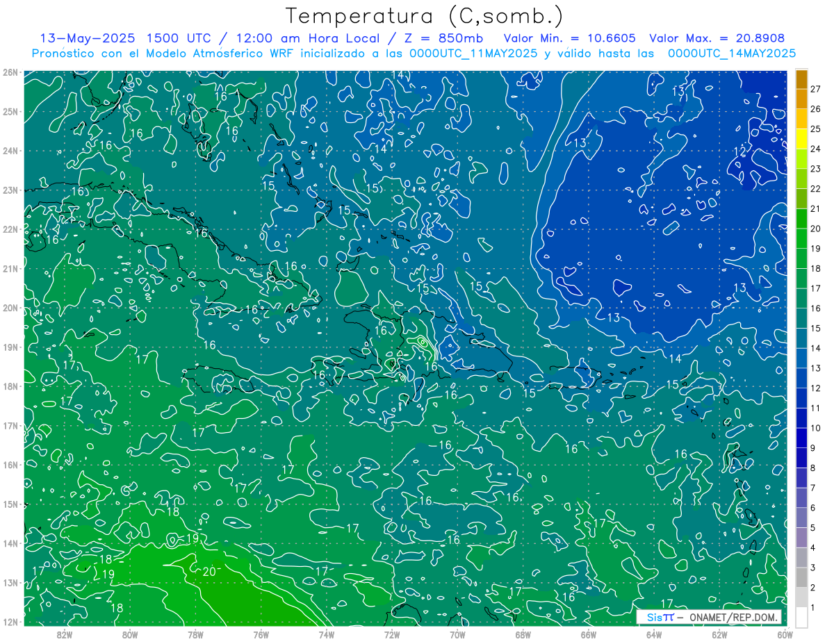Click the 22N latitude axis label
The width and height of the screenshot is (834, 644).
[x=10, y=229]
